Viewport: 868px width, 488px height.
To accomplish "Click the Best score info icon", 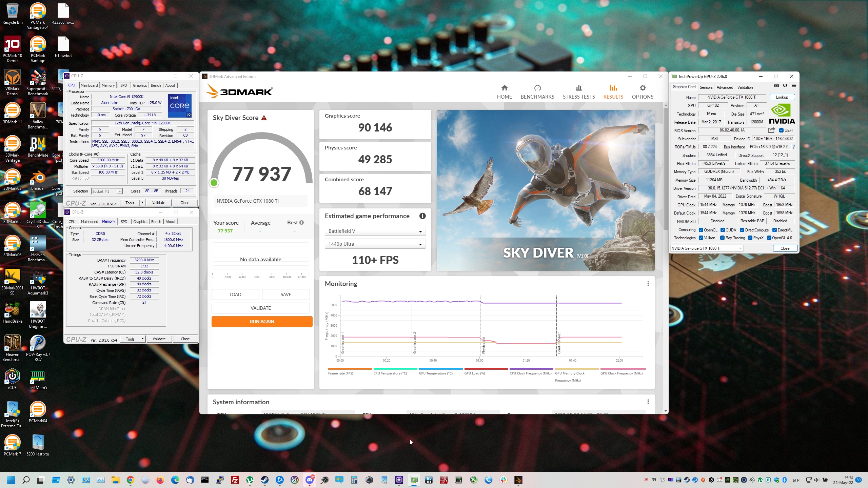I will tap(301, 223).
